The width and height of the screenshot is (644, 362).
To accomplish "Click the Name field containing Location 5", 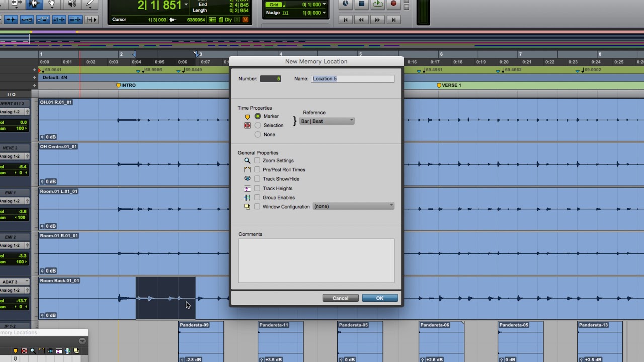I will pyautogui.click(x=353, y=79).
